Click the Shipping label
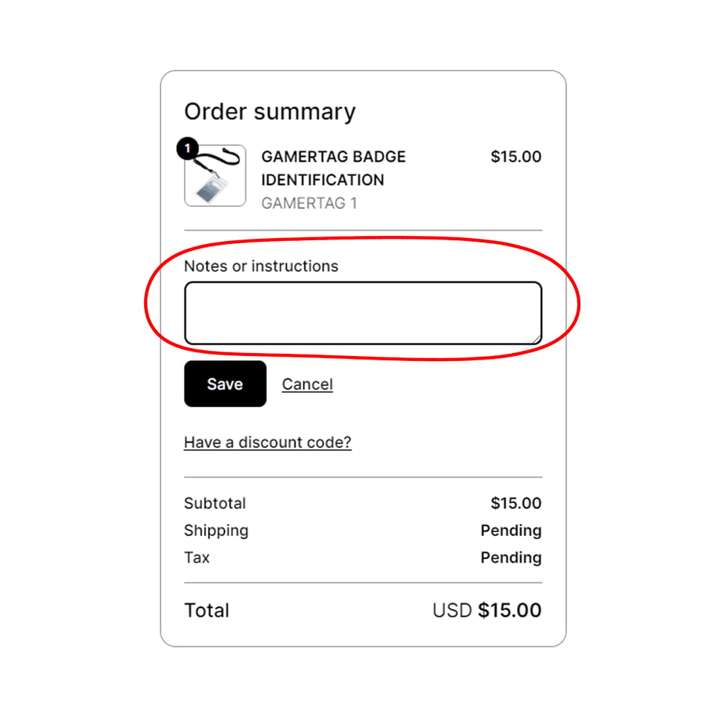 pyautogui.click(x=215, y=531)
